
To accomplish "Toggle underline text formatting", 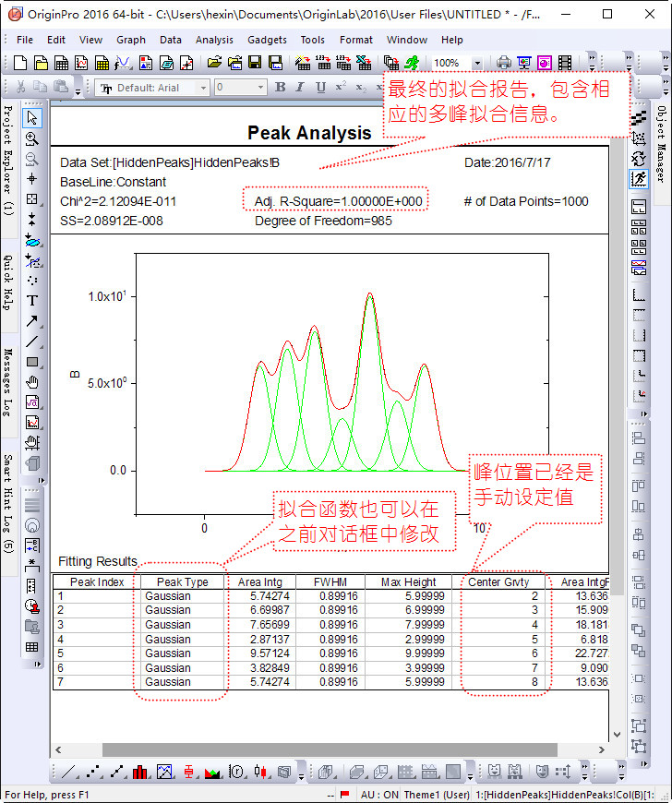I will [320, 87].
